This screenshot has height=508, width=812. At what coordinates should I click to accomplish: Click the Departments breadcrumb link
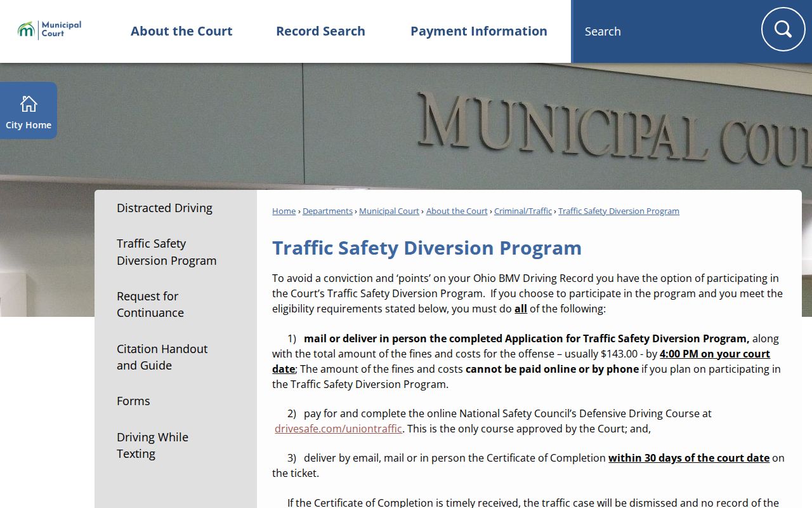coord(327,211)
